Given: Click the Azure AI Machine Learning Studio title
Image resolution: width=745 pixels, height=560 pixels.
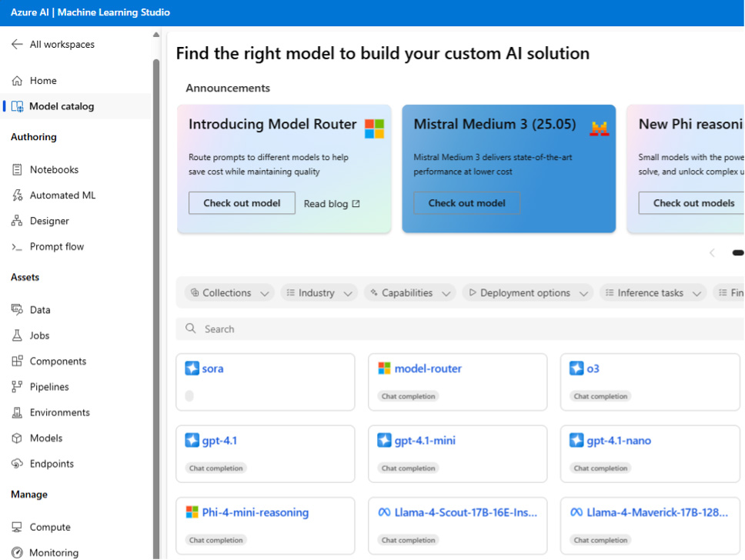Looking at the screenshot, I should click(x=90, y=12).
